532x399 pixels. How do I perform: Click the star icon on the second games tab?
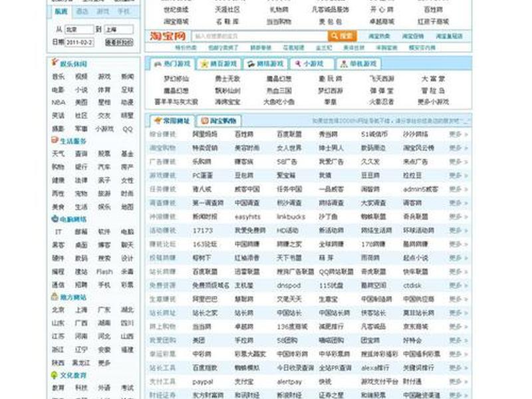click(204, 64)
